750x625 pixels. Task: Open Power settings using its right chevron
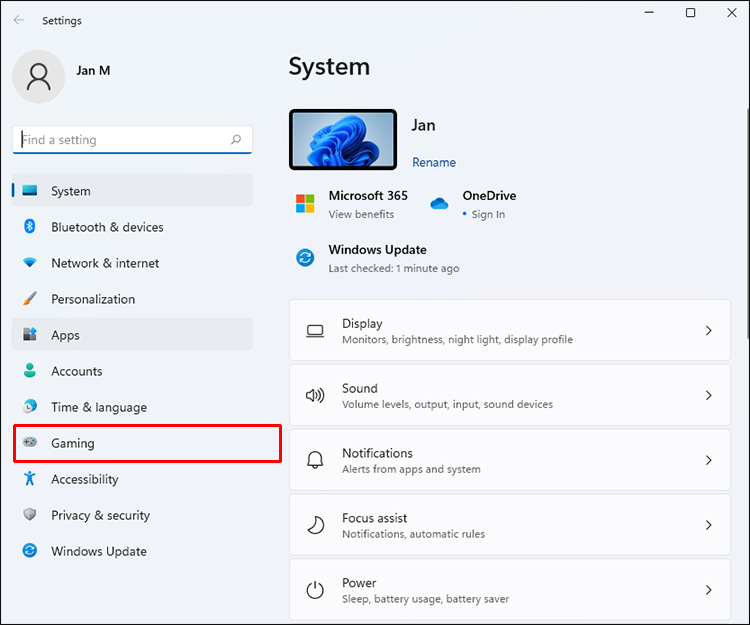[x=708, y=590]
